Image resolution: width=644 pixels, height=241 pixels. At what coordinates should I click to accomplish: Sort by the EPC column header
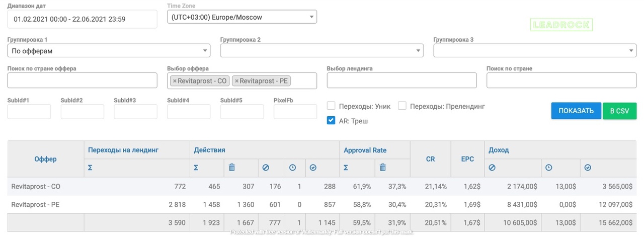tap(468, 159)
